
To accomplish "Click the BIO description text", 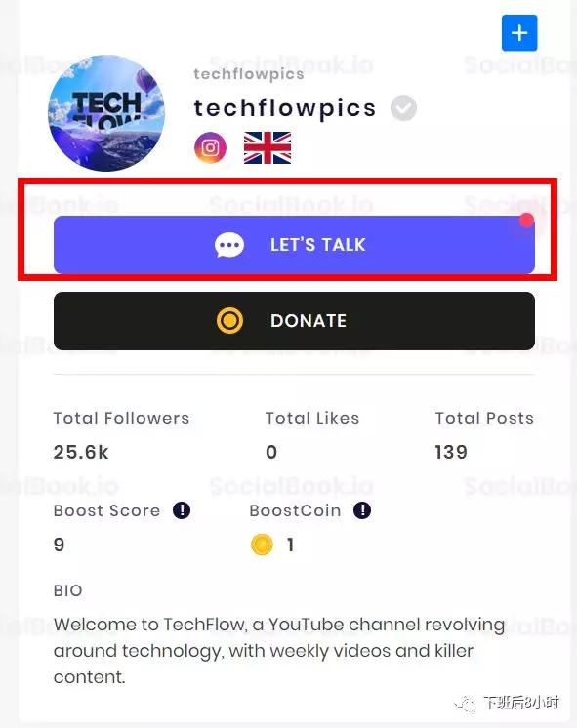I will (279, 651).
